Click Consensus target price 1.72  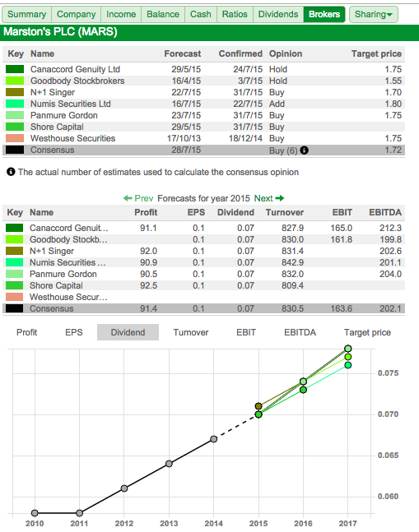[x=393, y=150]
